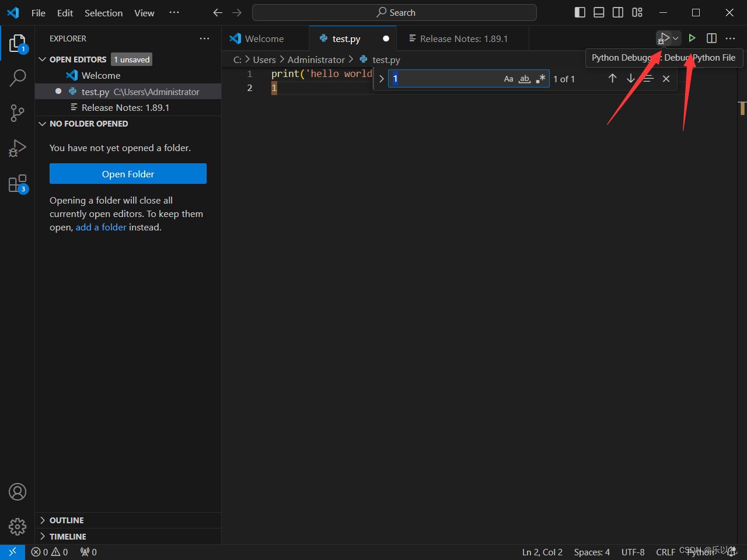Open the debug options dropdown chevron
The width and height of the screenshot is (747, 560).
[x=676, y=38]
